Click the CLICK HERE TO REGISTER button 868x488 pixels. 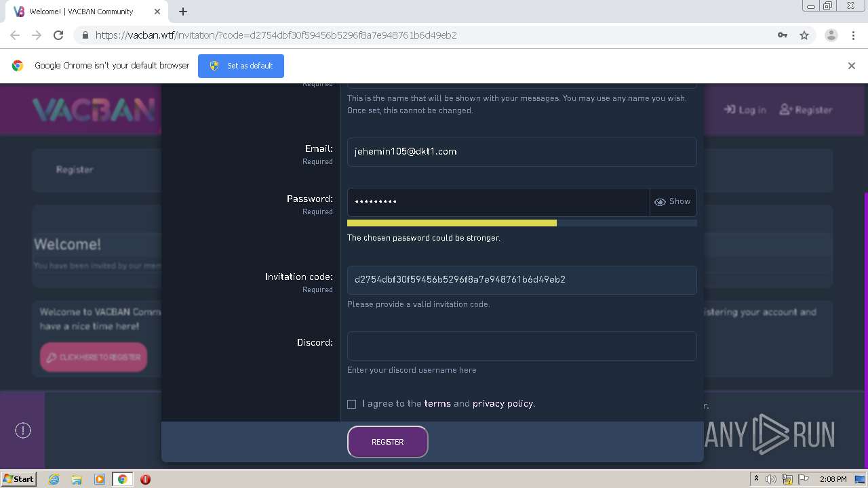[x=94, y=357]
